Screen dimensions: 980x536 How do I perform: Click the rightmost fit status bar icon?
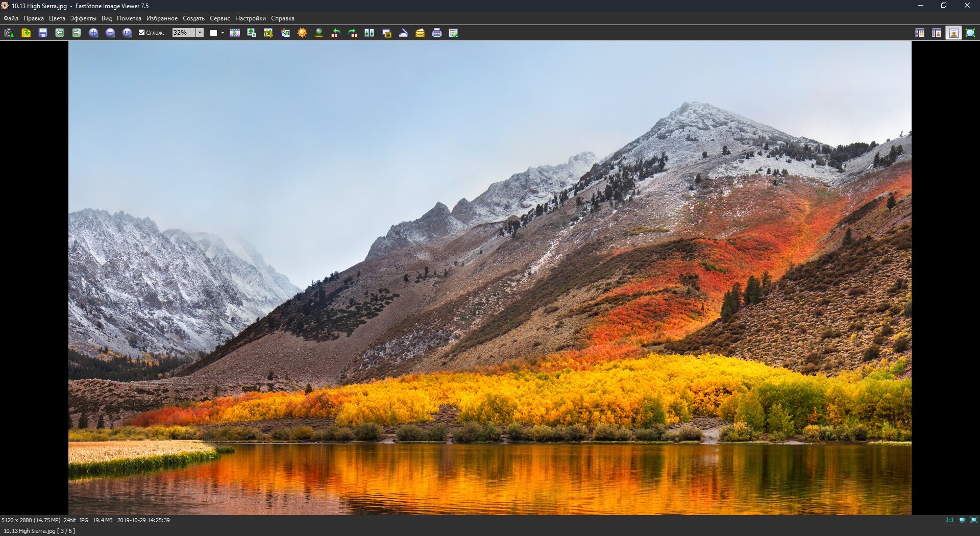coord(974,520)
